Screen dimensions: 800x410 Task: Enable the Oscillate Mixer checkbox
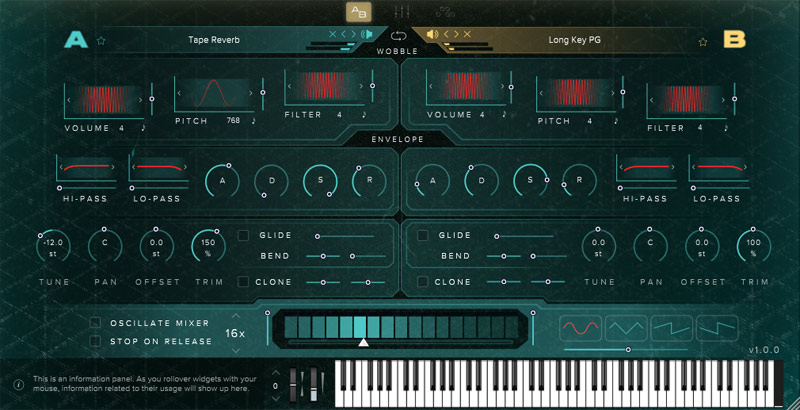[x=96, y=322]
